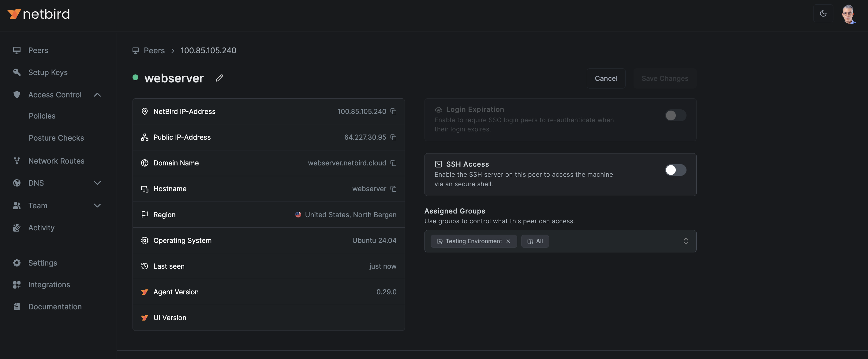Click the netbird logo
The image size is (868, 359).
tap(39, 14)
